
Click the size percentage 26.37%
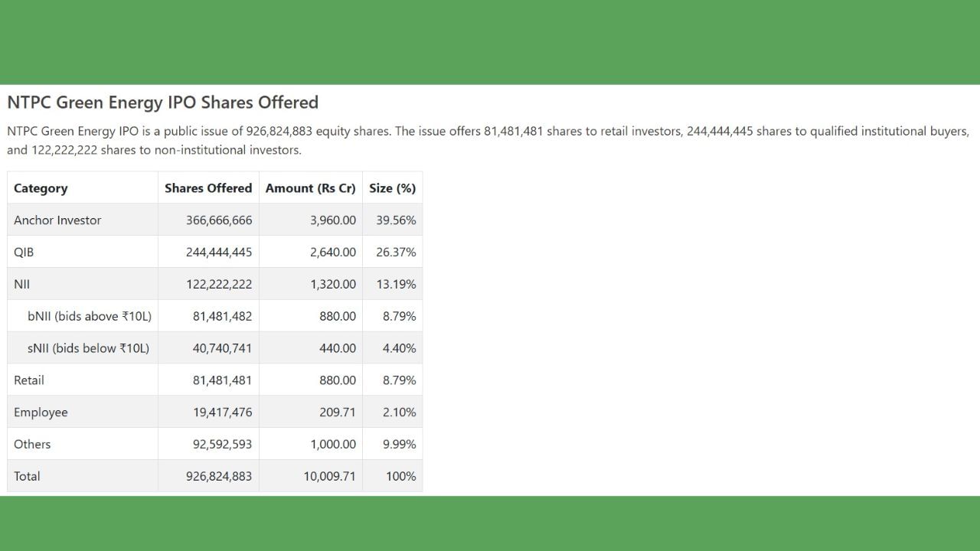(x=396, y=253)
